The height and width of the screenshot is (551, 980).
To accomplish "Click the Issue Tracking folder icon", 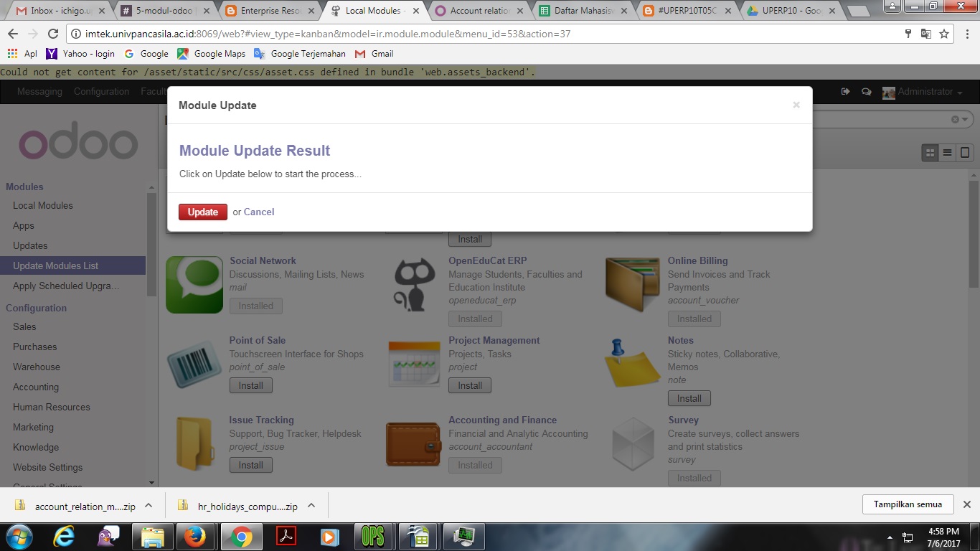I will [x=195, y=444].
